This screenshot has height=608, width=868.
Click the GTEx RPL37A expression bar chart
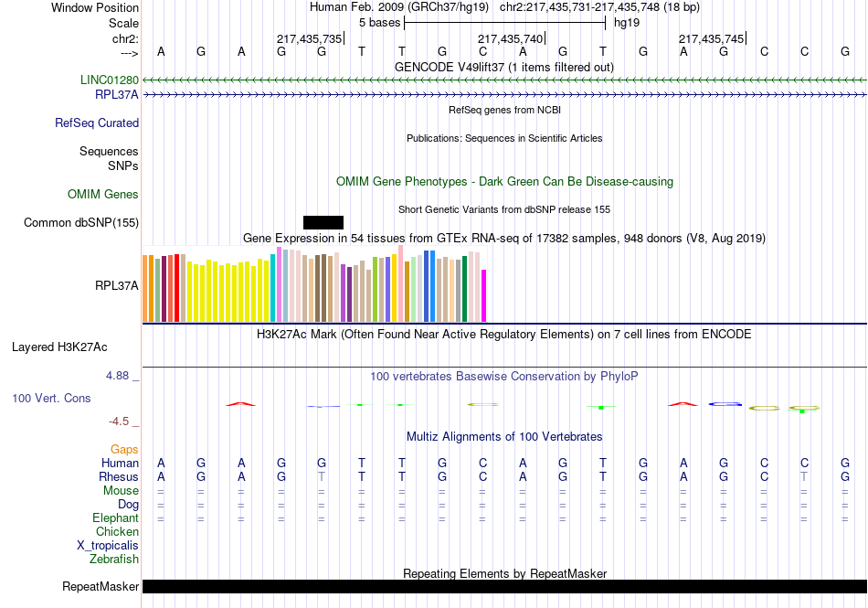[314, 284]
